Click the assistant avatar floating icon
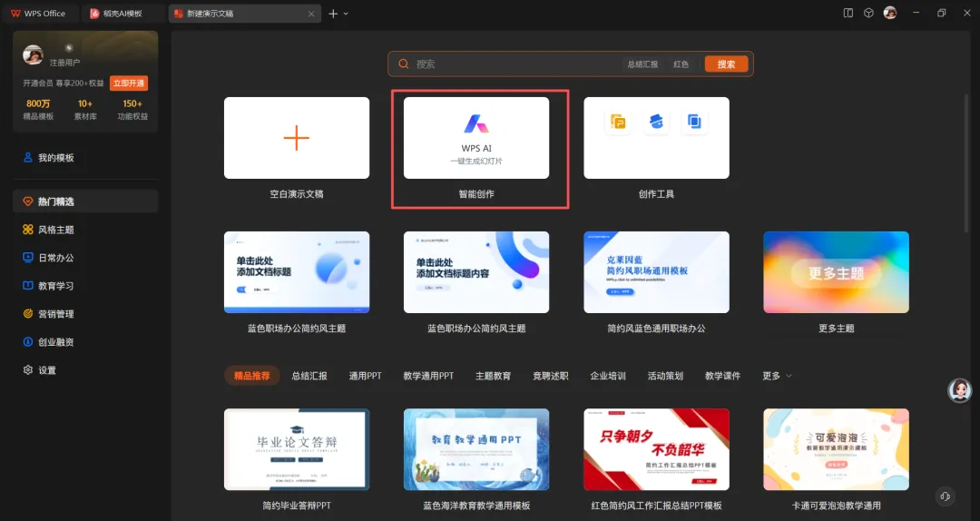 click(x=959, y=390)
